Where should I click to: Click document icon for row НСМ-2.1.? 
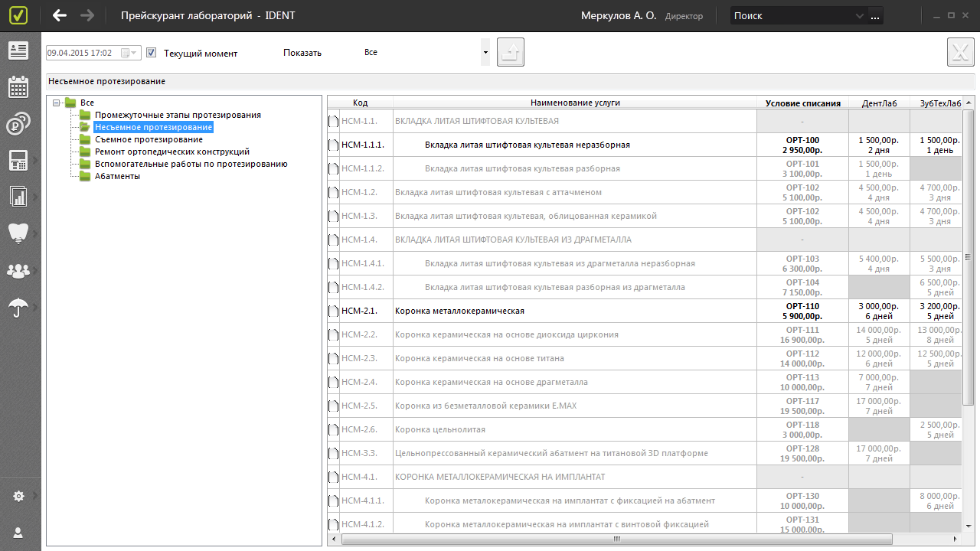[333, 311]
